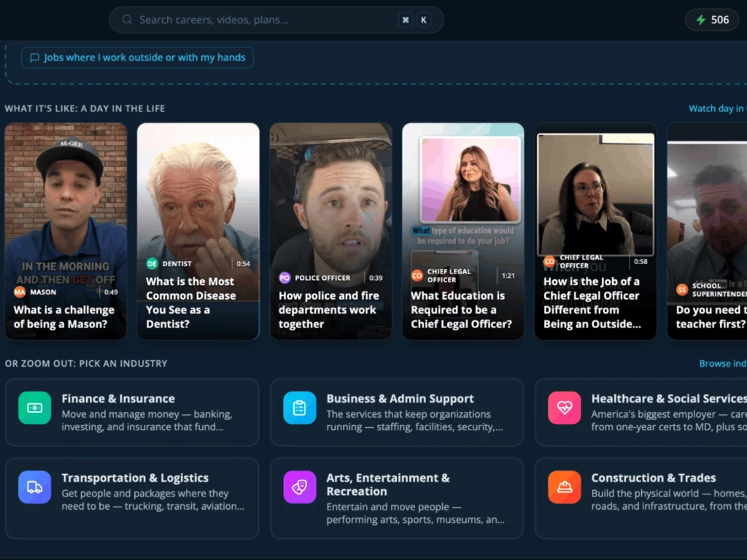
Task: Click the DE avatar badge on Dentist video
Action: click(152, 263)
